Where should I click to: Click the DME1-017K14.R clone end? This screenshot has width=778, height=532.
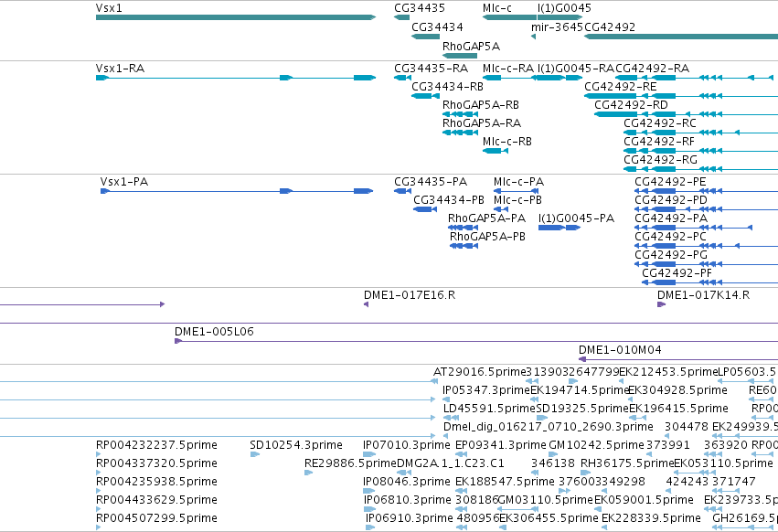(661, 304)
